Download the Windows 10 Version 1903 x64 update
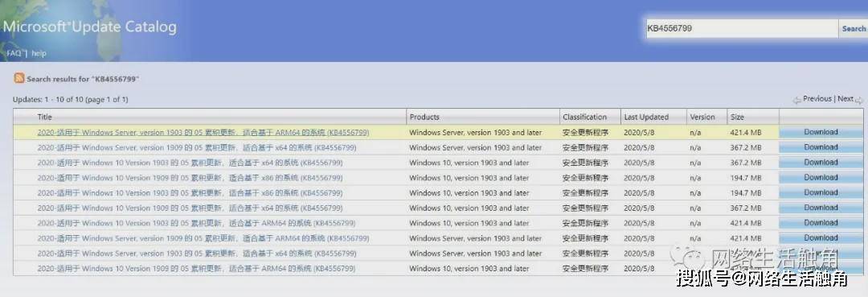Image resolution: width=868 pixels, height=297 pixels. (x=821, y=163)
